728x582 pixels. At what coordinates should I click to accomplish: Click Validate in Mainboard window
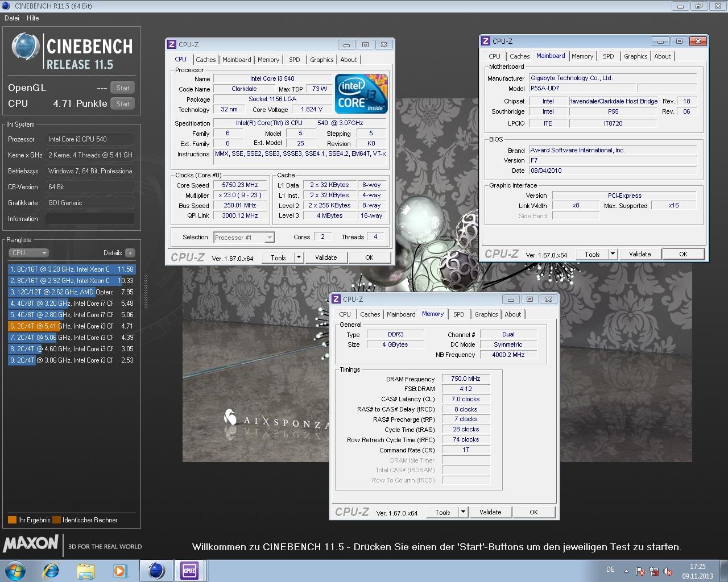click(x=640, y=254)
